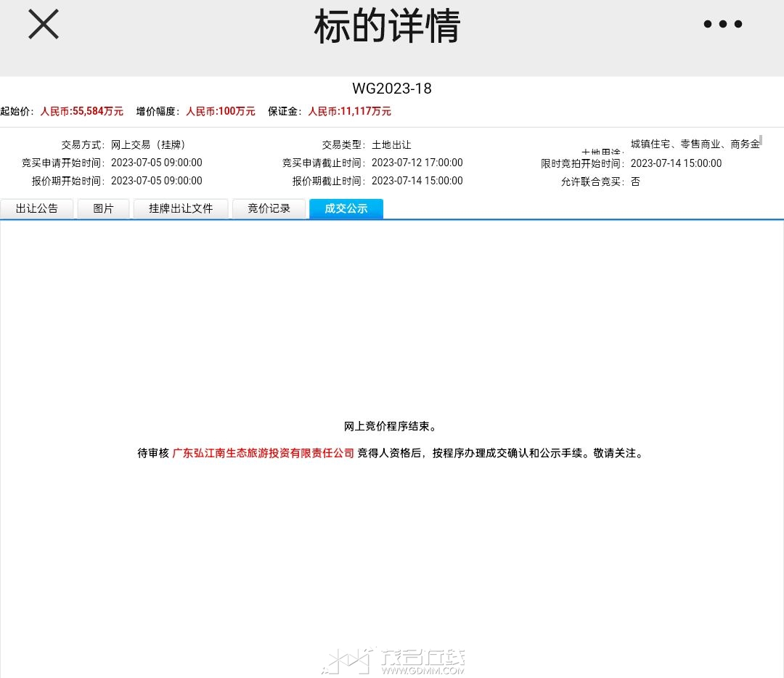Select the 挂牌出让文件 tab
The height and width of the screenshot is (678, 784).
click(181, 208)
